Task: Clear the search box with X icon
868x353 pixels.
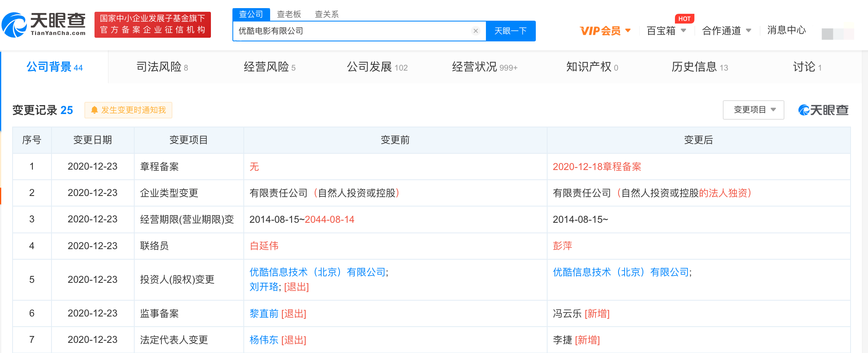Action: pos(476,31)
